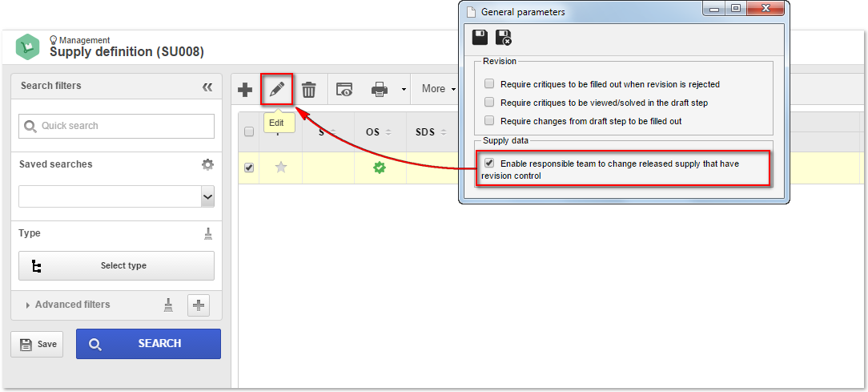The width and height of the screenshot is (868, 392).
Task: Click the Select type button
Action: [116, 265]
